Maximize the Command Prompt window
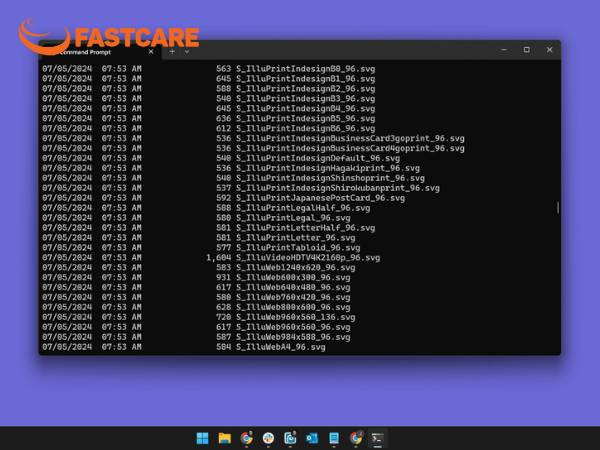Viewport: 600px width, 450px height. click(527, 50)
